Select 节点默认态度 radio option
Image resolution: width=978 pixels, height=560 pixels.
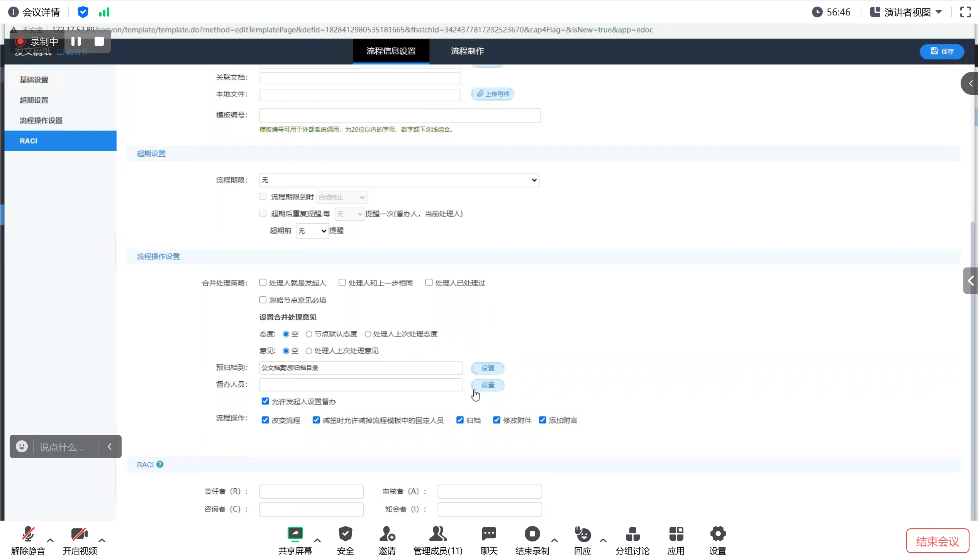(309, 334)
